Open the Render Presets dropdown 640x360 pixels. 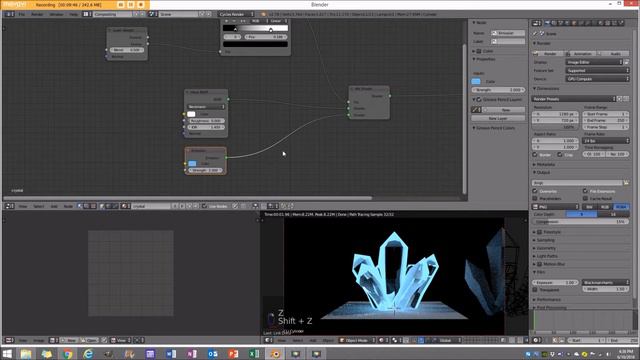573,99
